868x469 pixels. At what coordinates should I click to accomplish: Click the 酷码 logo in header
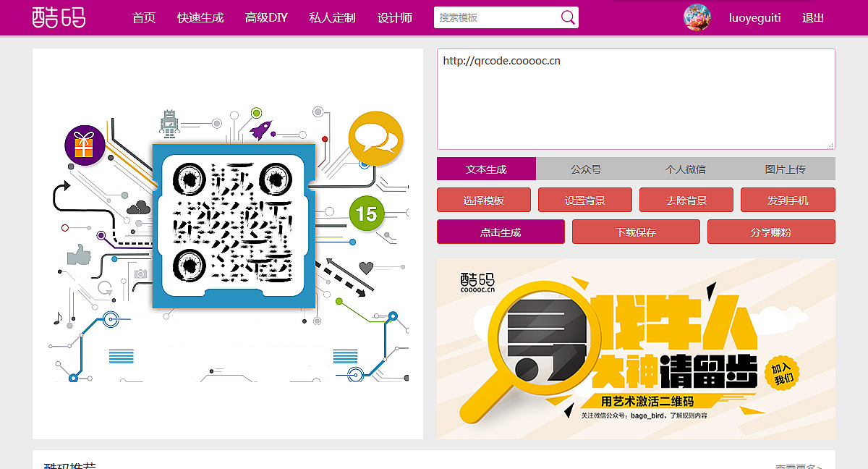click(59, 17)
